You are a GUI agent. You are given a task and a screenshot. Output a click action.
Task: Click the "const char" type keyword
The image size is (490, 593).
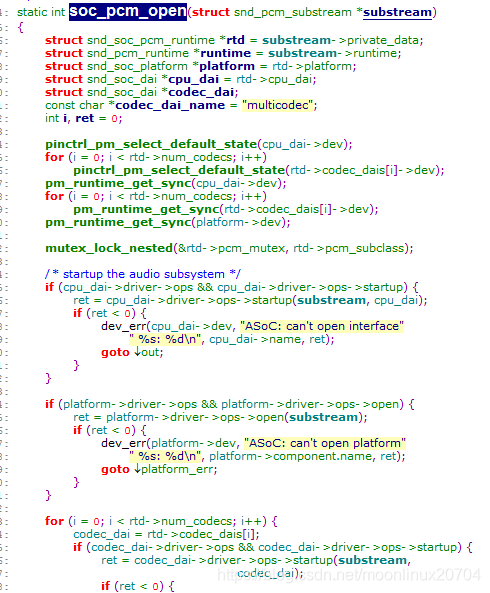pos(74,105)
